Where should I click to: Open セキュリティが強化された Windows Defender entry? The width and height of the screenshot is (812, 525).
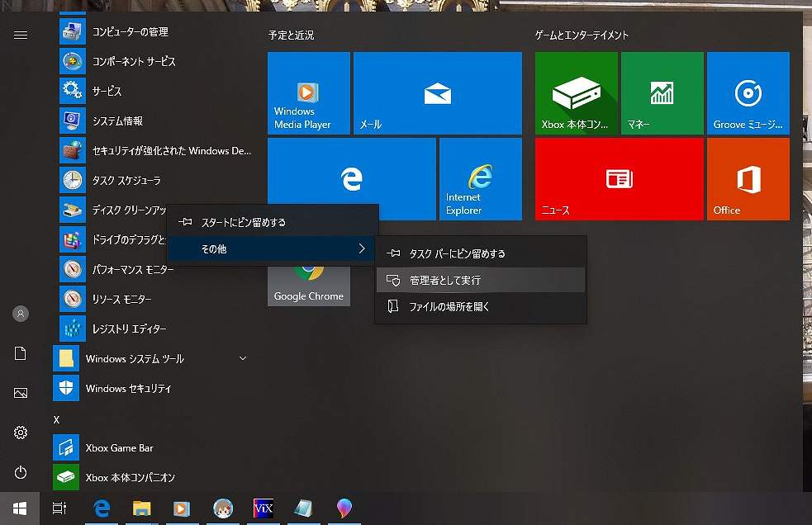coord(155,151)
